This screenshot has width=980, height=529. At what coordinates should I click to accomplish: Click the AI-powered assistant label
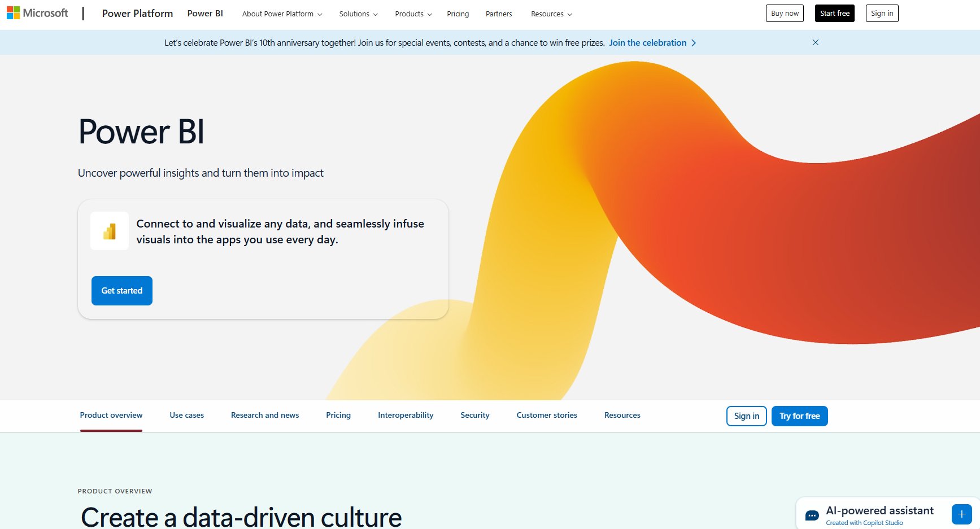(x=879, y=510)
